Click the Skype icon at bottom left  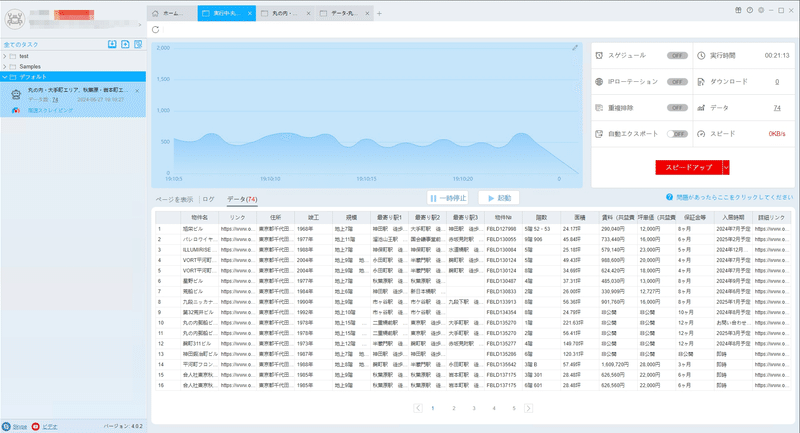[6, 426]
